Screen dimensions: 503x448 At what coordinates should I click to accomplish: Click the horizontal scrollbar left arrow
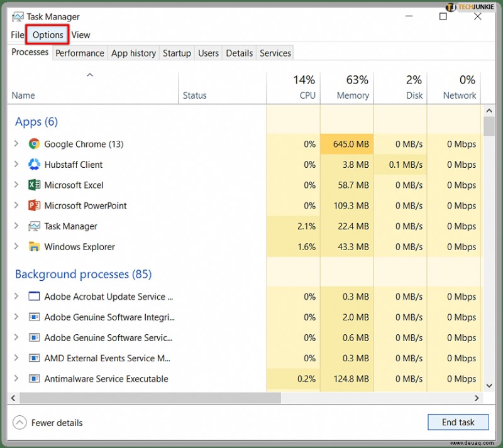click(13, 398)
